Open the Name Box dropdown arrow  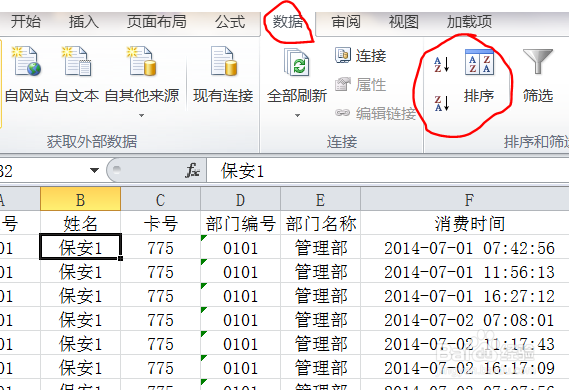pyautogui.click(x=94, y=170)
